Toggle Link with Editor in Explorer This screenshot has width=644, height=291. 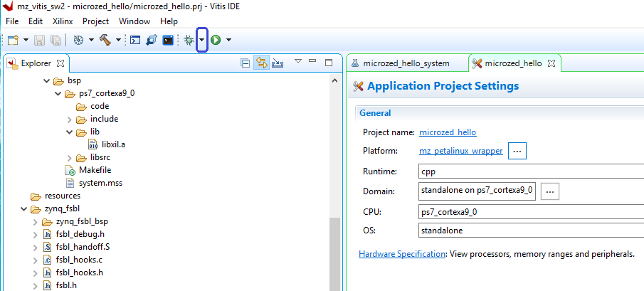tap(262, 63)
